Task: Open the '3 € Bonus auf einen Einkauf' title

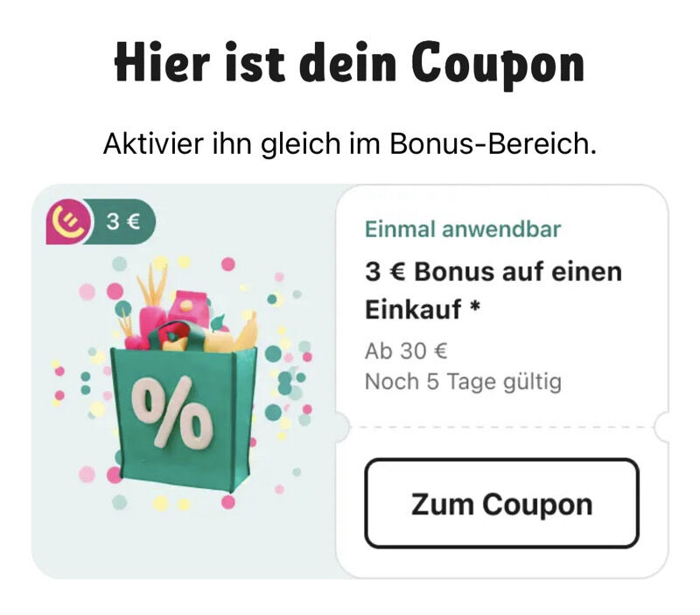Action: point(493,290)
